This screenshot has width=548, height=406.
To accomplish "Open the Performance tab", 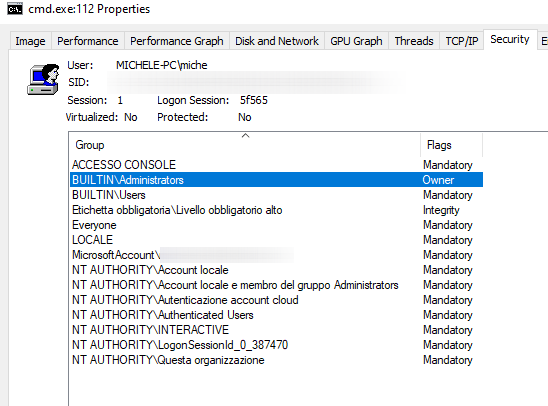I will click(88, 41).
